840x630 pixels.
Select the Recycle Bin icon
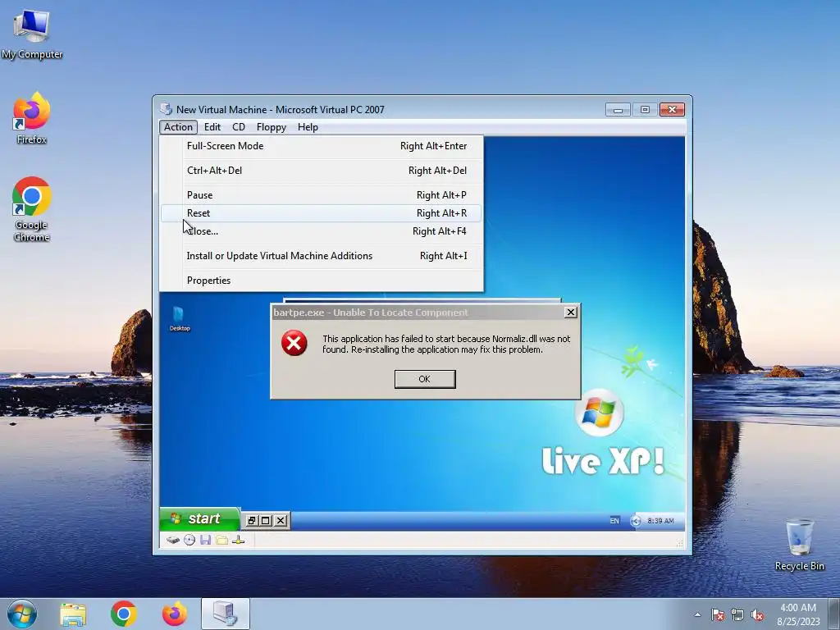click(799, 545)
